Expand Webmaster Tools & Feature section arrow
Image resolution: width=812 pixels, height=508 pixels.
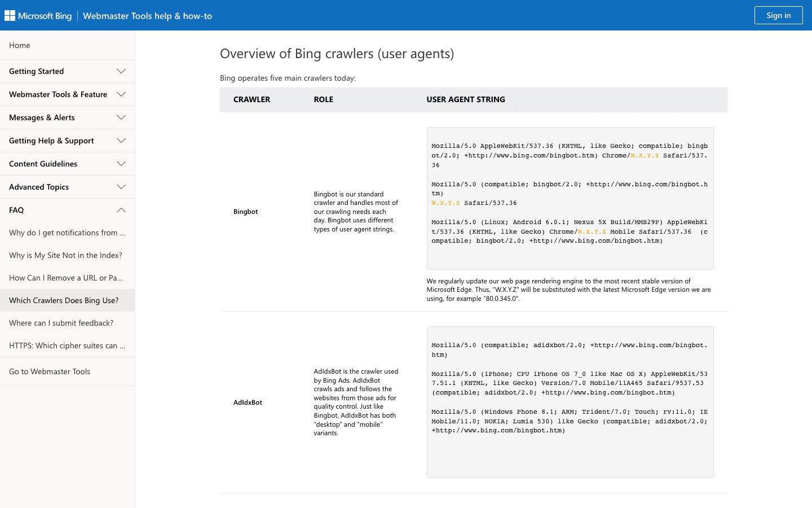121,94
